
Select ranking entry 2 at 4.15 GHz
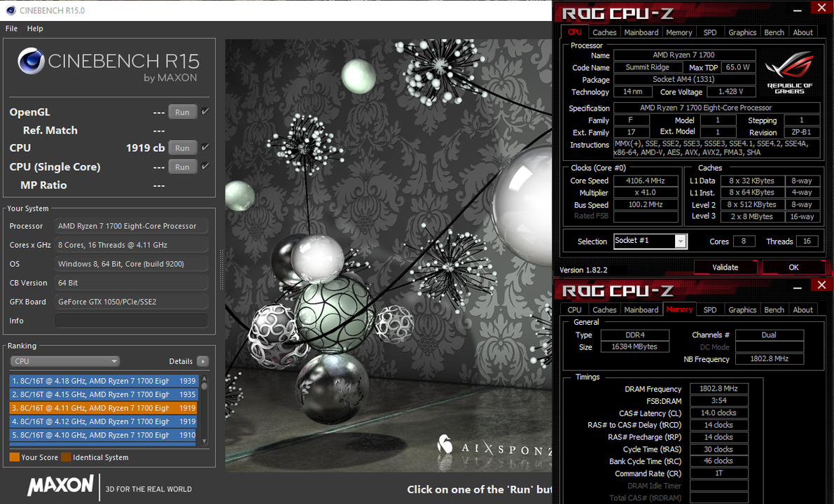tap(104, 395)
